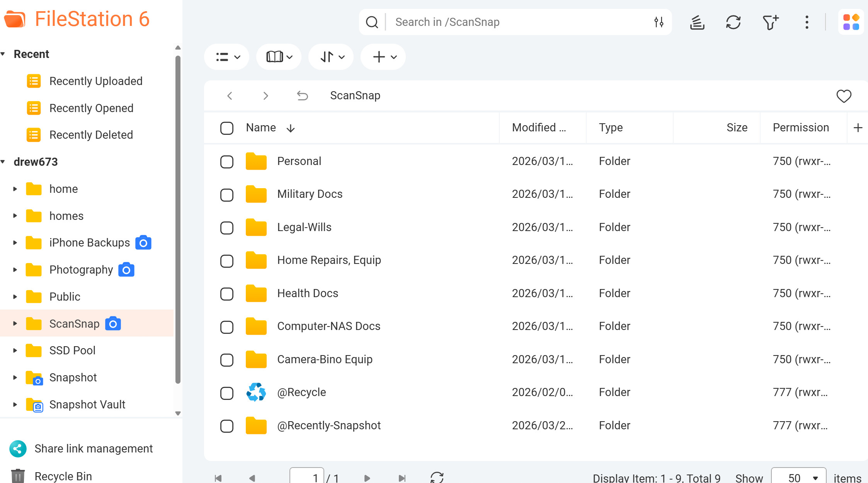Expand the Photography folder tree arrow

[x=15, y=270]
